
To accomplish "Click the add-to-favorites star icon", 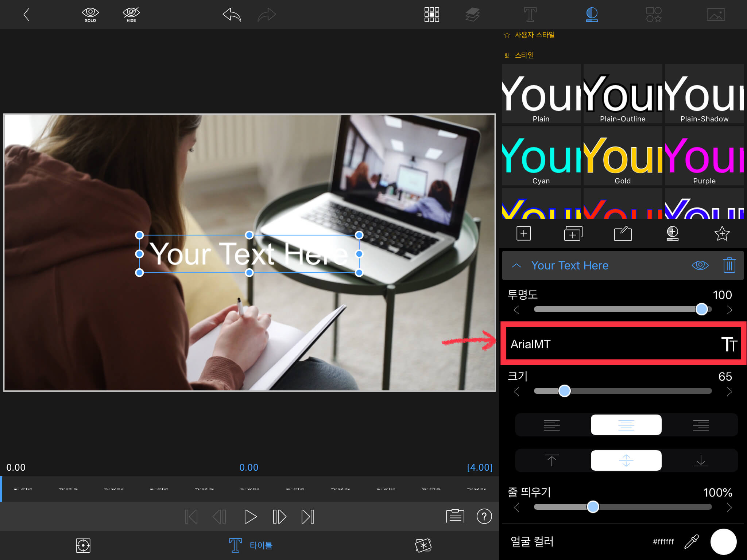I will [721, 234].
